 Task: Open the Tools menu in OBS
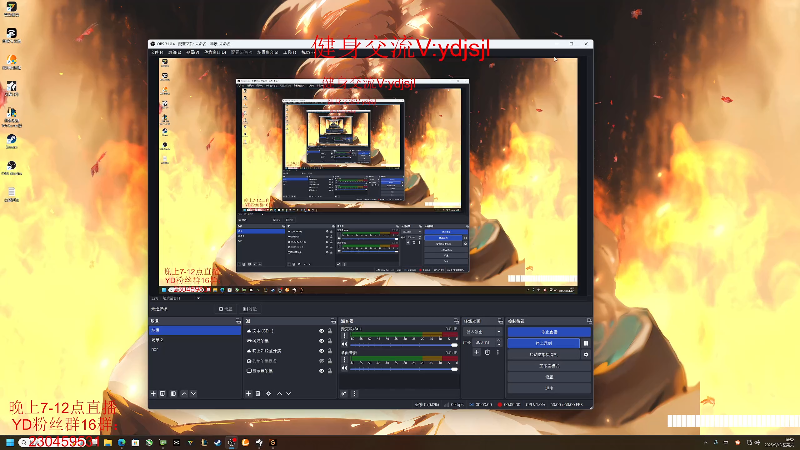click(x=290, y=52)
